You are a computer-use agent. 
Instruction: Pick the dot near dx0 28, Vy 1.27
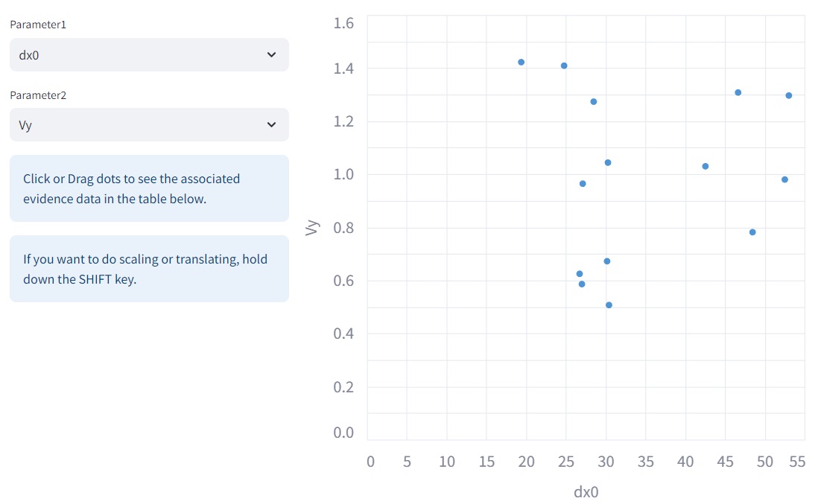click(x=594, y=101)
